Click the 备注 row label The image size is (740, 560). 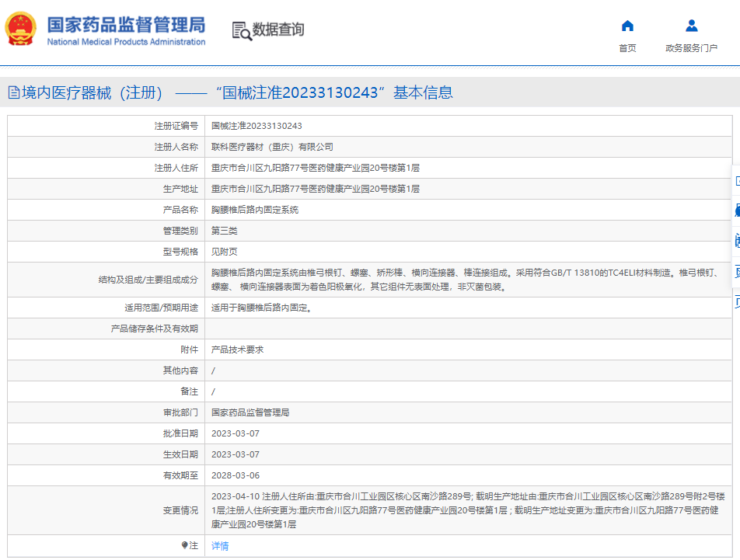(189, 391)
